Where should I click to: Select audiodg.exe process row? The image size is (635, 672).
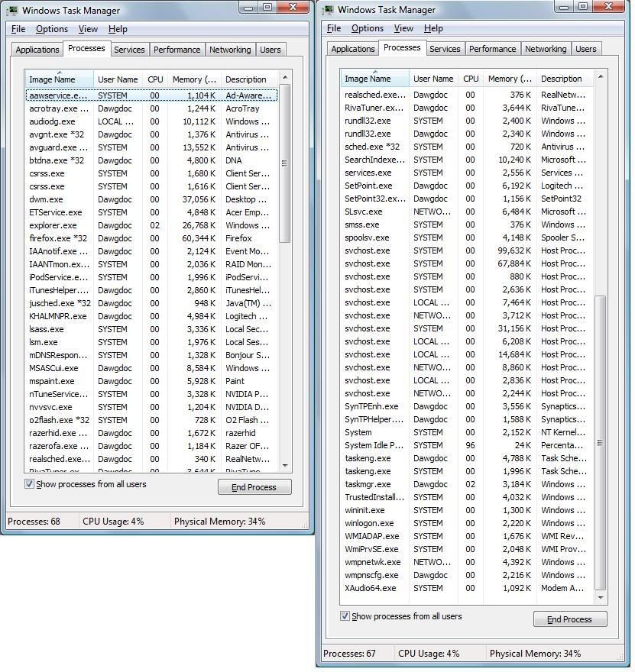point(152,121)
